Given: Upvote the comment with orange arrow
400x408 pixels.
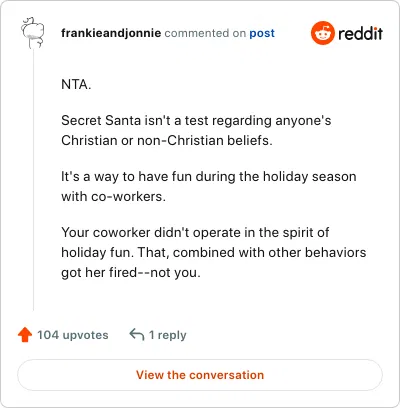Looking at the screenshot, I should tap(25, 335).
